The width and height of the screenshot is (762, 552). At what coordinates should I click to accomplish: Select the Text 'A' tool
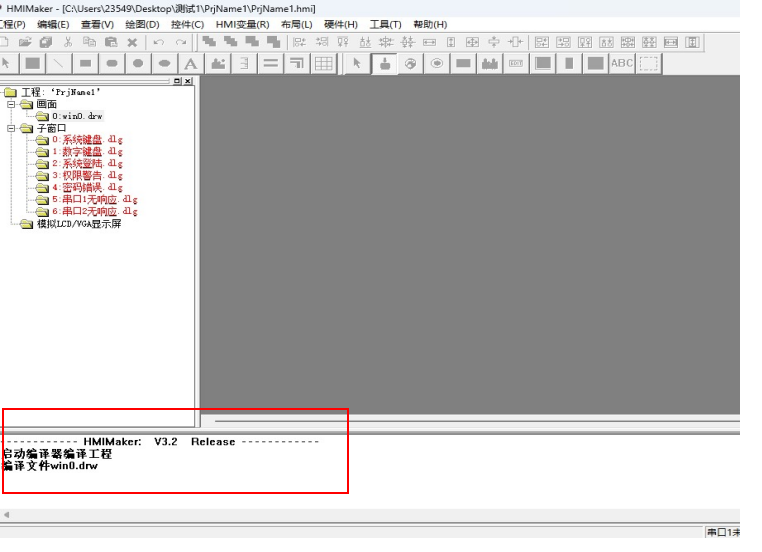(191, 63)
